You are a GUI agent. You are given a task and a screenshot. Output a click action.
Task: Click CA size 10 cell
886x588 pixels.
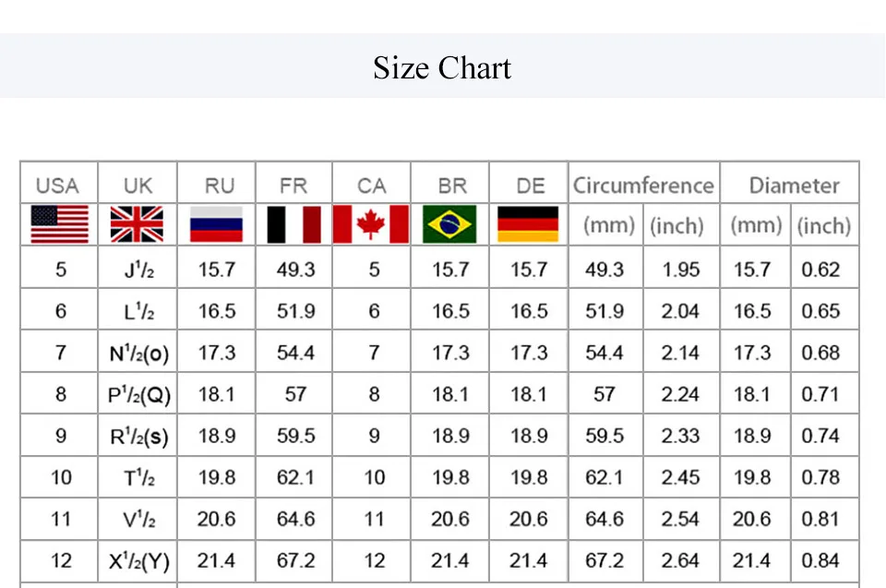[374, 477]
